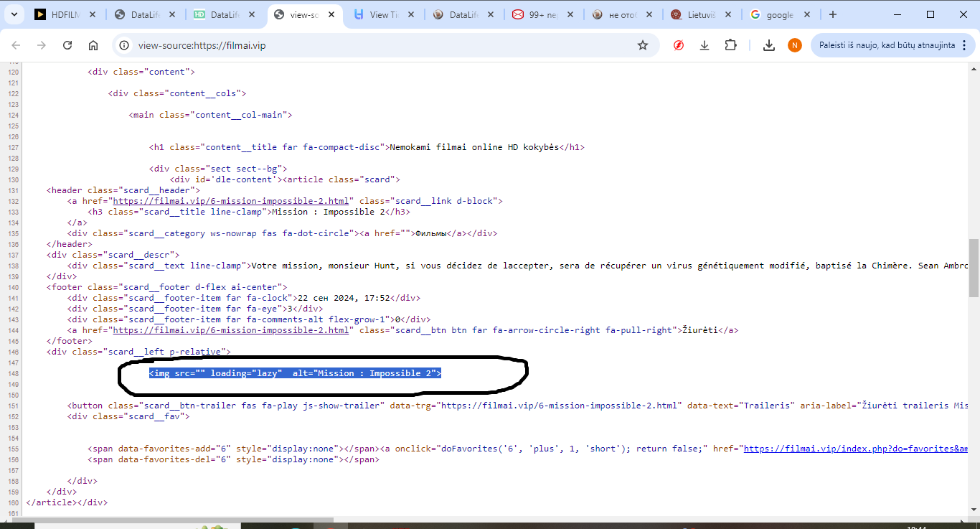This screenshot has height=529, width=980.
Task: Click the Votre mission, monsieur Hunt text
Action: coord(608,266)
